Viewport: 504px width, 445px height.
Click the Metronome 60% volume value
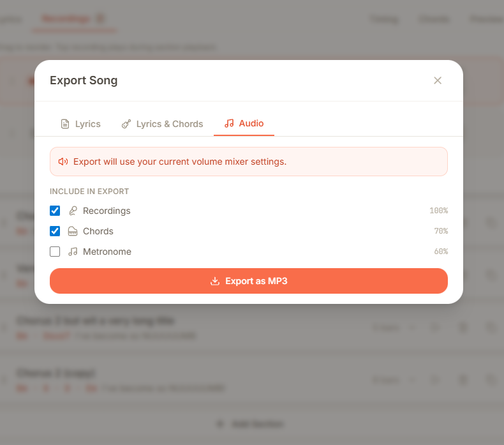tap(440, 252)
